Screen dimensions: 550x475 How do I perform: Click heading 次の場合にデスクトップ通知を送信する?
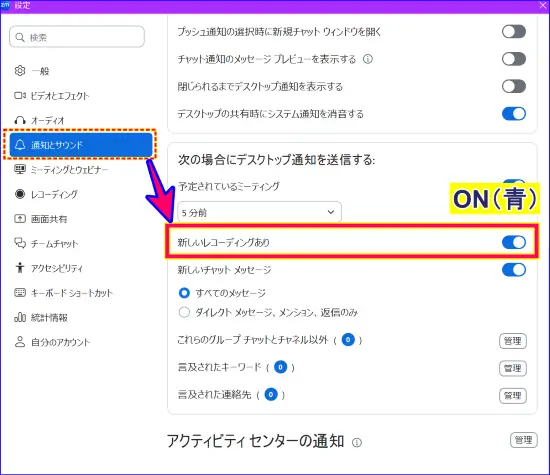pyautogui.click(x=276, y=160)
